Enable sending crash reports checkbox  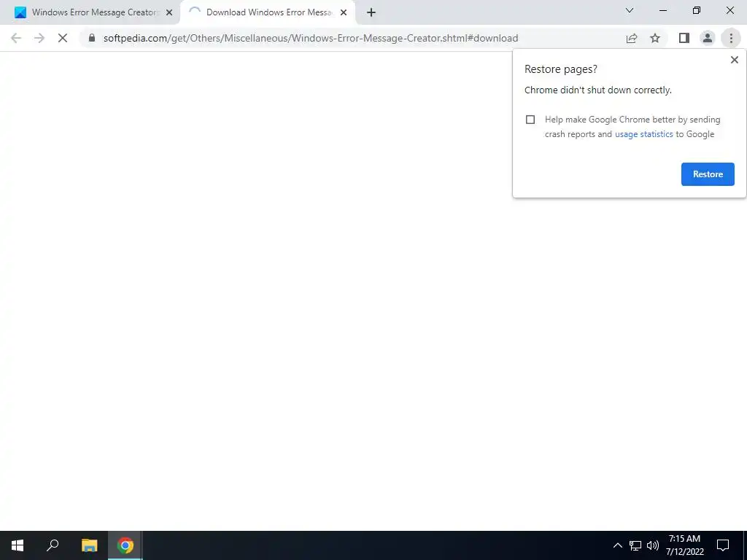pos(530,120)
